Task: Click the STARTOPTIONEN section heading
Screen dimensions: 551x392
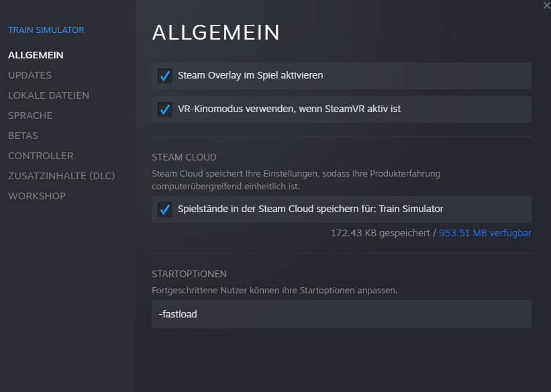Action: [189, 274]
